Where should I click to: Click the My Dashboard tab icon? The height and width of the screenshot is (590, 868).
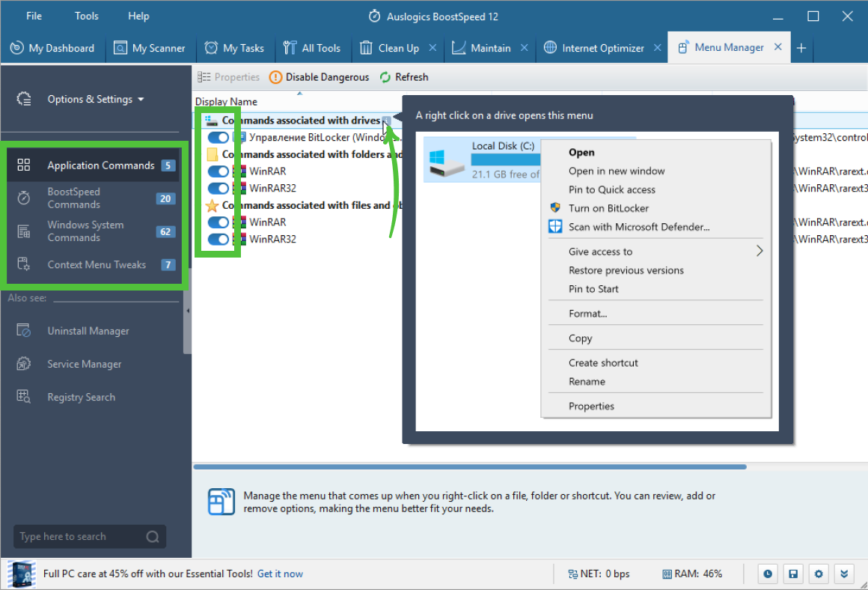16,48
